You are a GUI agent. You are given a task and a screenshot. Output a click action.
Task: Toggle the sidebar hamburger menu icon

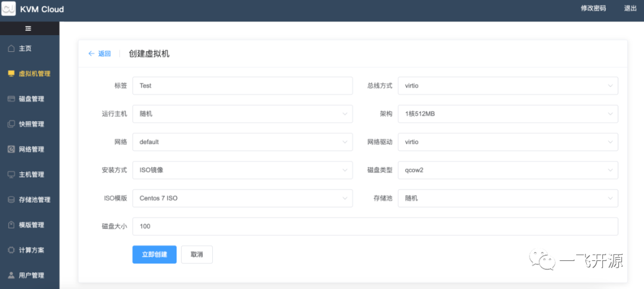[x=29, y=29]
